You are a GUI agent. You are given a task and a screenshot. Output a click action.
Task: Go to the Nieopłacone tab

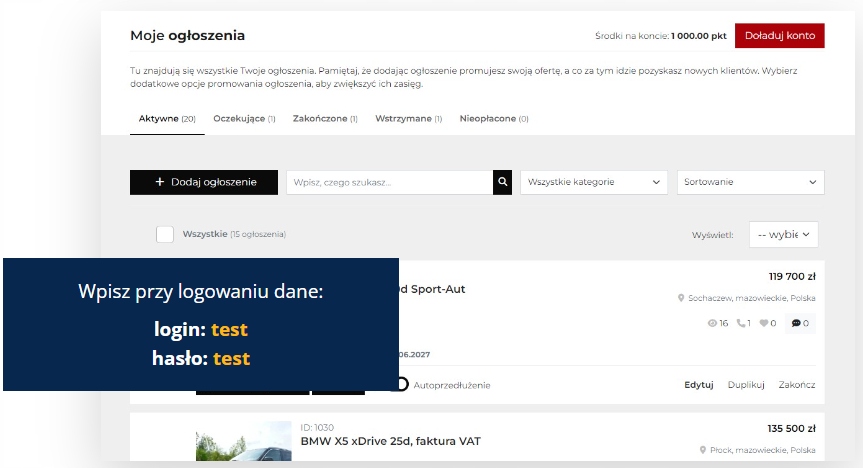[494, 118]
